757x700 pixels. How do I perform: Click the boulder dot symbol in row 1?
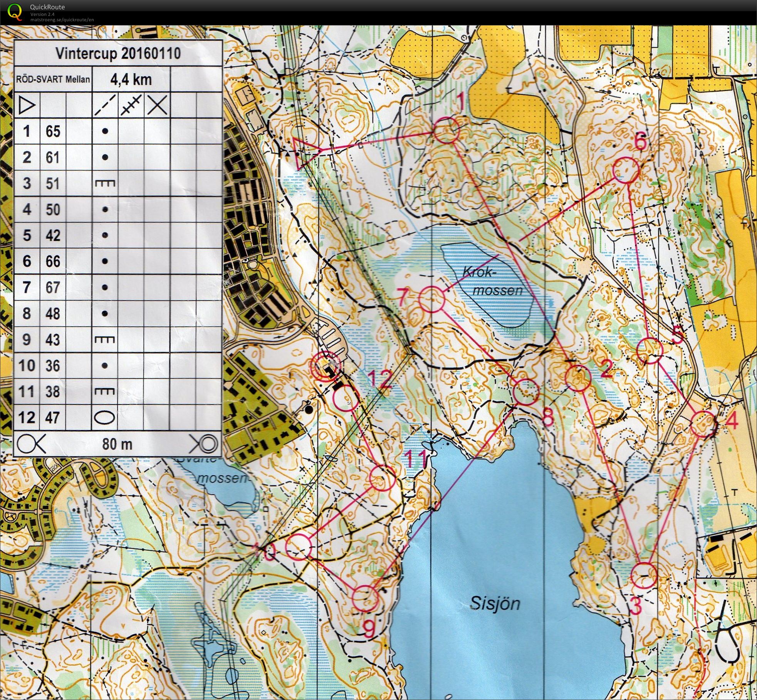click(x=105, y=131)
